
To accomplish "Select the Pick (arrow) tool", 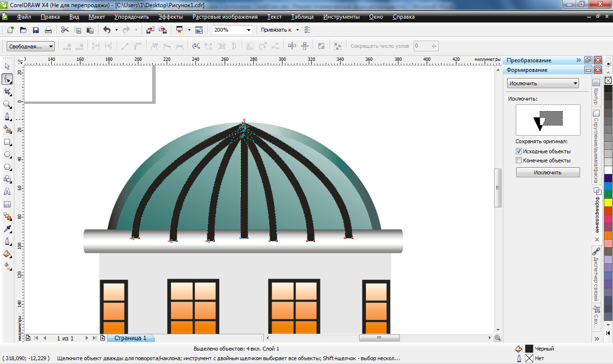I will (7, 67).
